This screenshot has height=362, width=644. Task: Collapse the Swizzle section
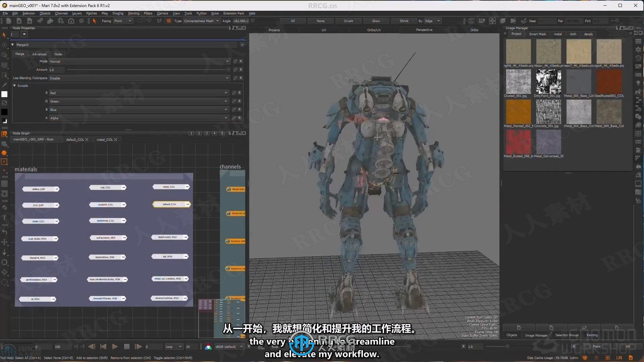click(14, 86)
